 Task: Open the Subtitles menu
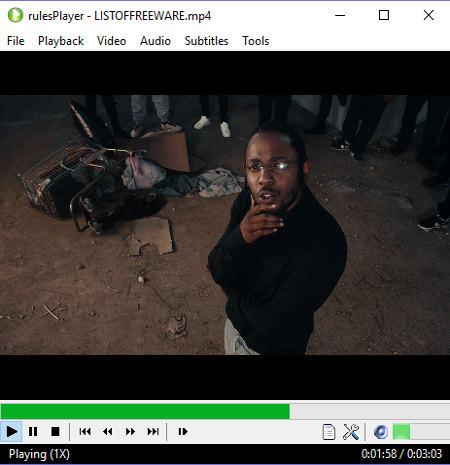coord(206,41)
